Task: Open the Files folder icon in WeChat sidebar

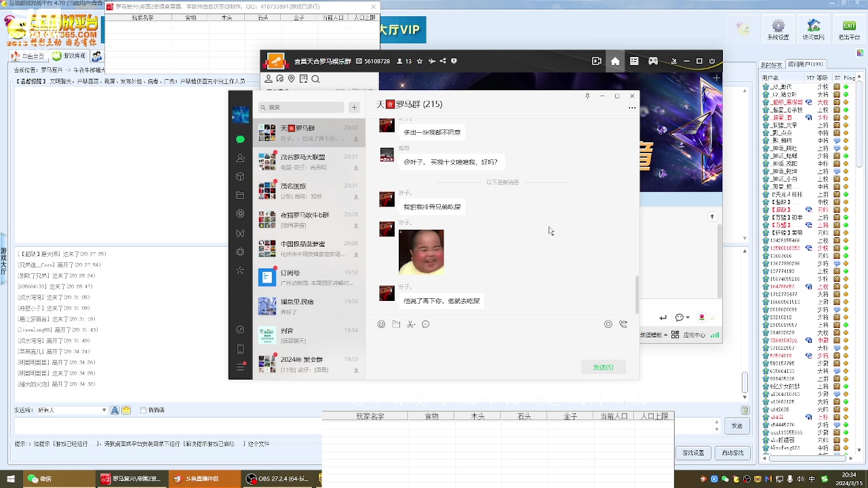Action: click(x=240, y=195)
